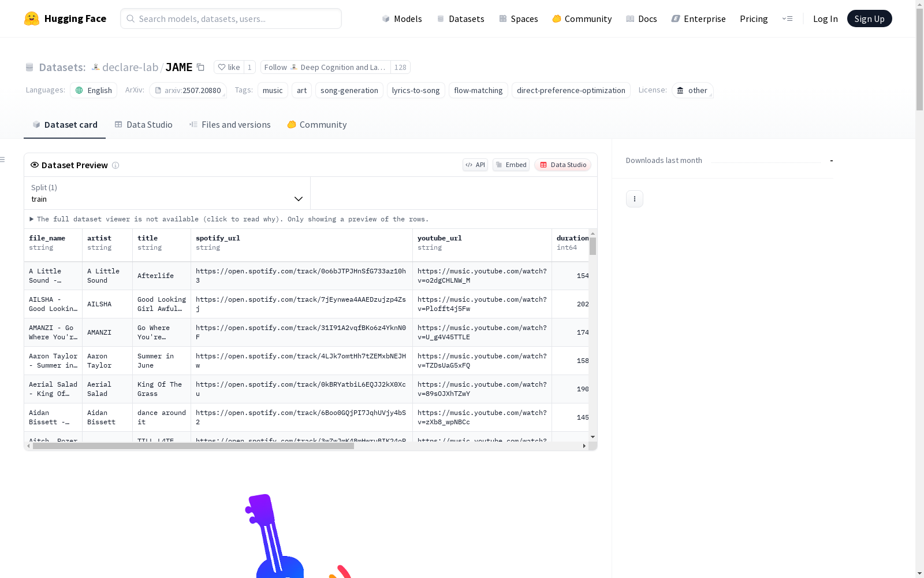Like the JAME dataset
Viewport: 924px width, 578px height.
229,67
